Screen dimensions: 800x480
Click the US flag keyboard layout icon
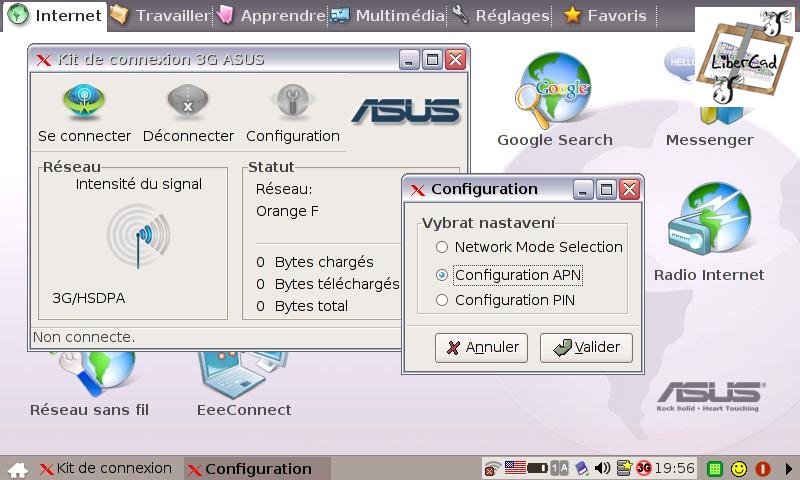point(515,467)
